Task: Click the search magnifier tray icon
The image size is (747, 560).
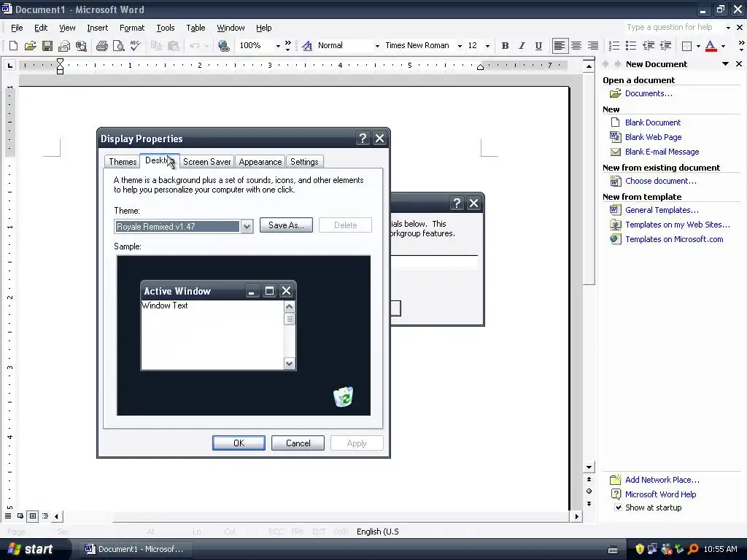Action: click(x=693, y=549)
